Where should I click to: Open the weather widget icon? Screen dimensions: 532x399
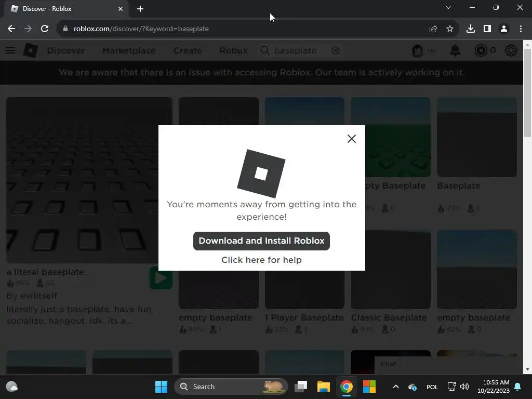[12, 387]
